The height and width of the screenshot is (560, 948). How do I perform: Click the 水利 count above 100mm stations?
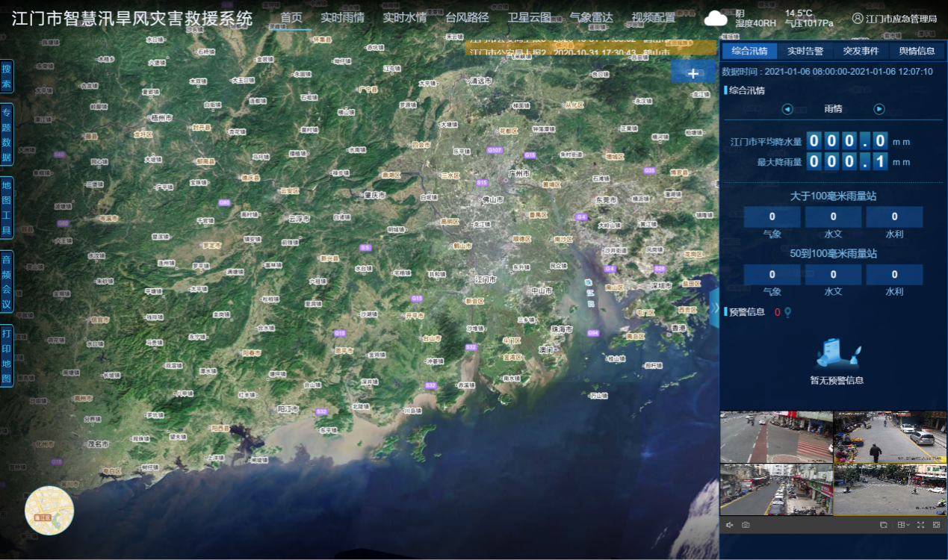click(895, 217)
